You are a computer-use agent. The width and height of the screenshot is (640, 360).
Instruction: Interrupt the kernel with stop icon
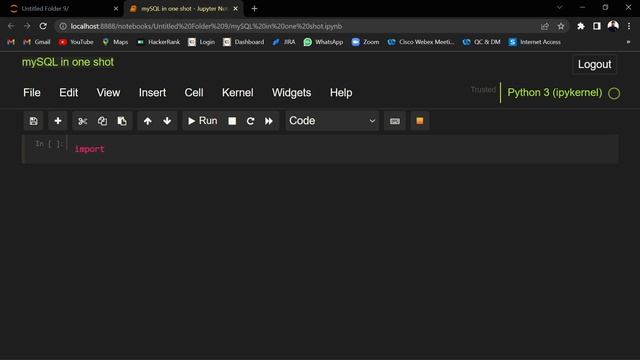click(232, 121)
